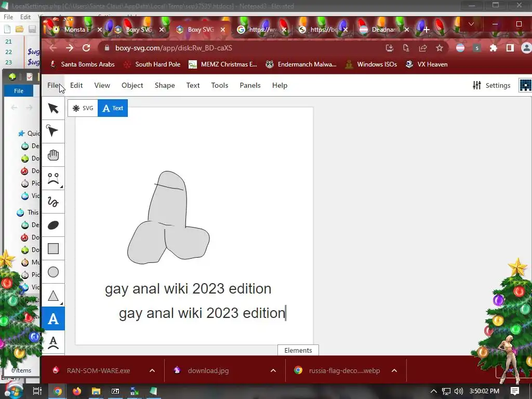The height and width of the screenshot is (399, 532).
Task: Open the Windows notification center
Action: (515, 391)
